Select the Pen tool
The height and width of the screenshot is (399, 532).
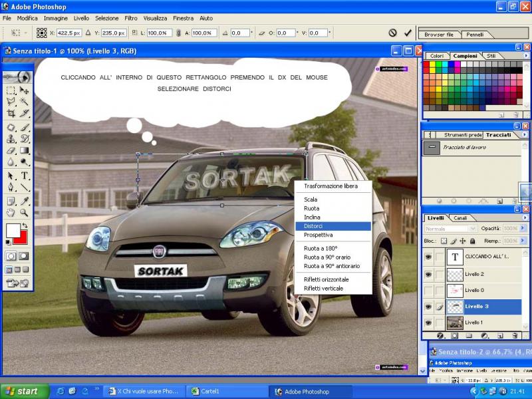(11, 188)
